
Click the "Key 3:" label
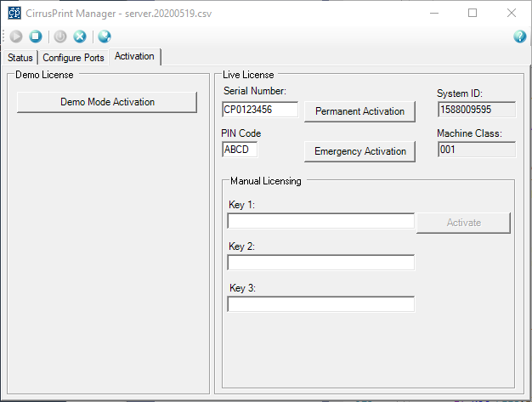(242, 288)
